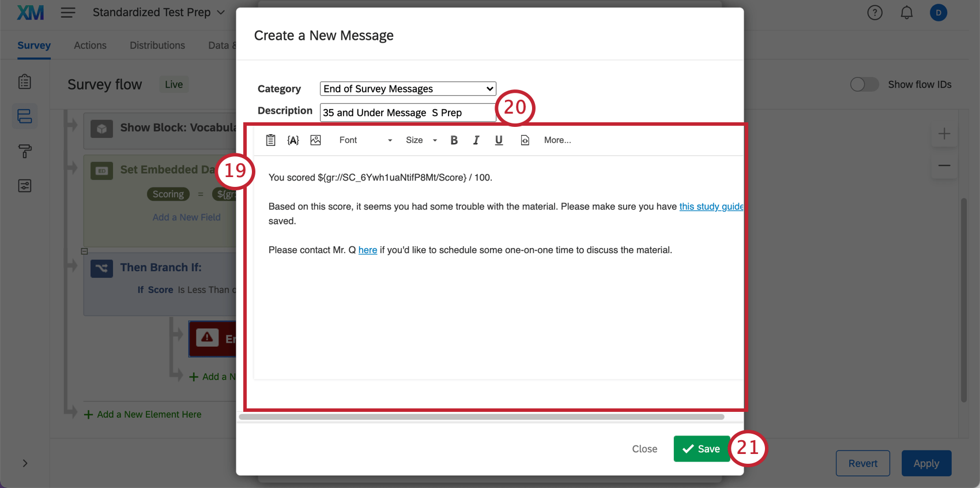Switch to the Actions tab

tap(90, 45)
